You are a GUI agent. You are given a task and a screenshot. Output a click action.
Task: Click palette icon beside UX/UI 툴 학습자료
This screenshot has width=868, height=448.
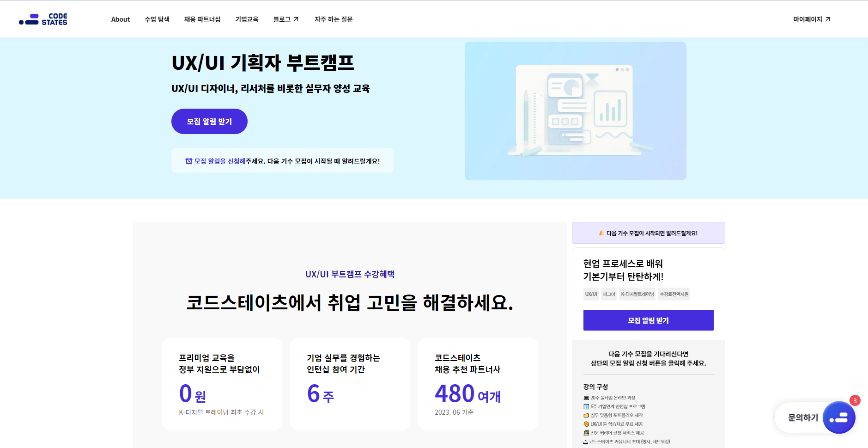point(586,424)
